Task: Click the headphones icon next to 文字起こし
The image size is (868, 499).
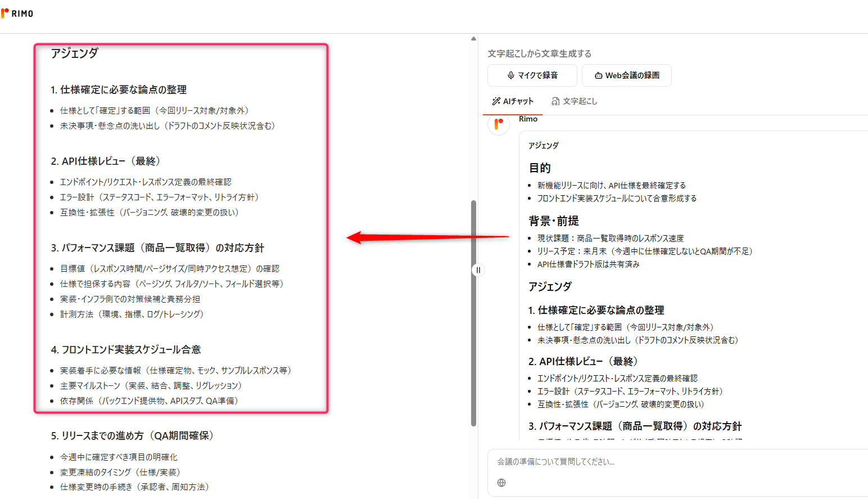Action: coord(555,101)
